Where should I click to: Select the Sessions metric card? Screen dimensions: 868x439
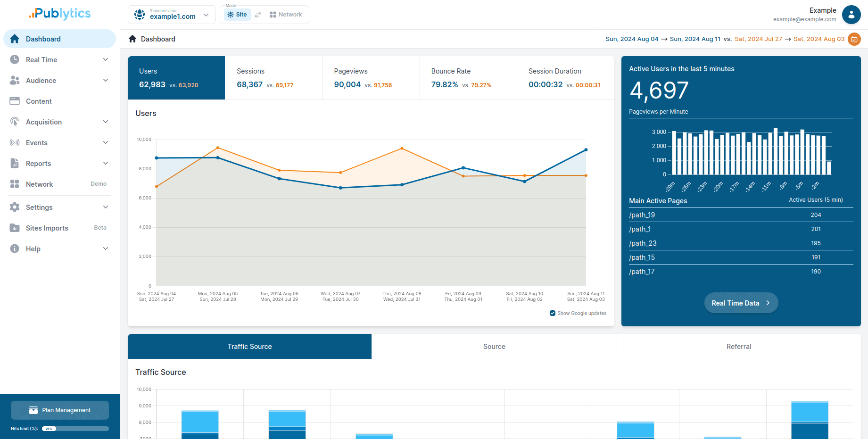(274, 78)
